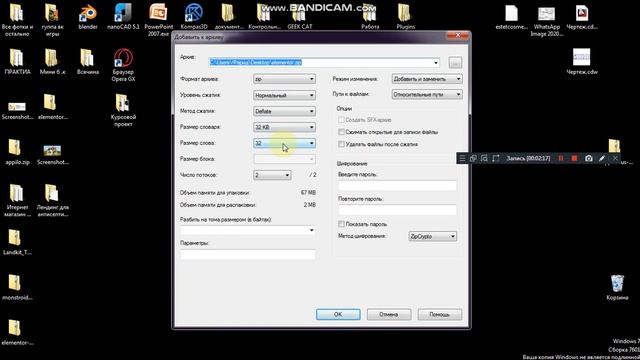Select the estetcosme file icon
This screenshot has height=360, width=640.
coord(511,17)
